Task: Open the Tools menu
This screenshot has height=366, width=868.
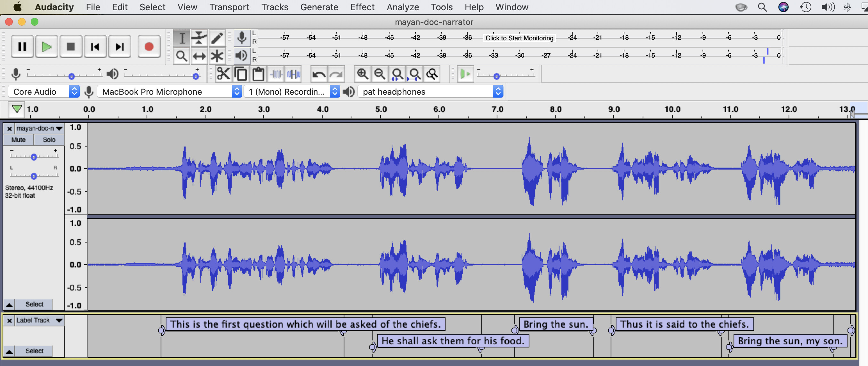Action: pos(442,7)
